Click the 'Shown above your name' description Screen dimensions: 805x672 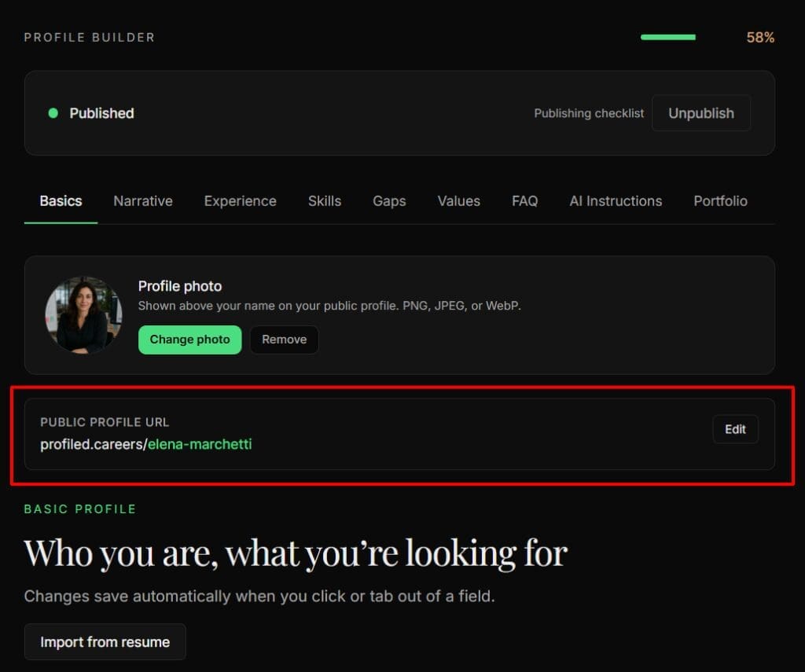click(329, 306)
